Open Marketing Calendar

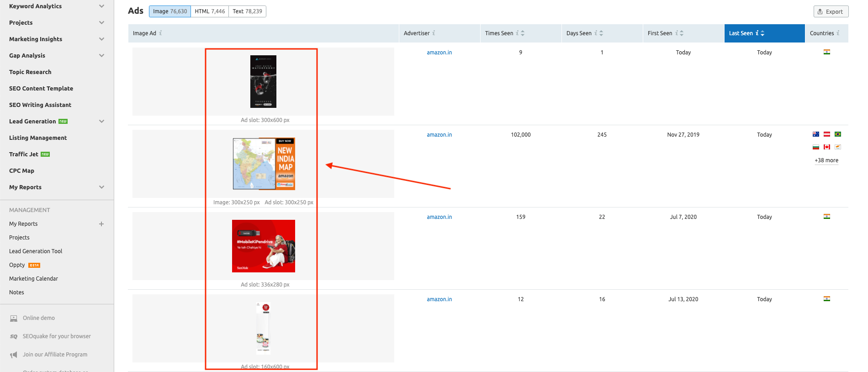coord(33,279)
